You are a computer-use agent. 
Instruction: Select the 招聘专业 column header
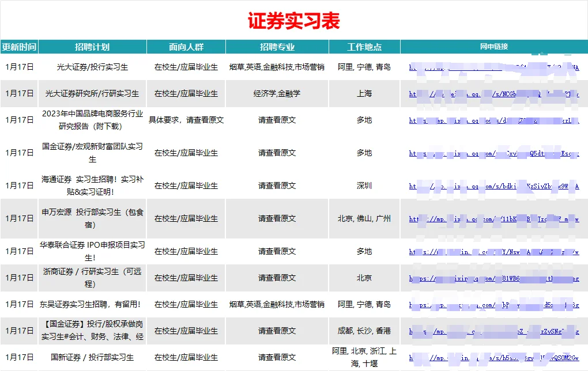pos(277,47)
